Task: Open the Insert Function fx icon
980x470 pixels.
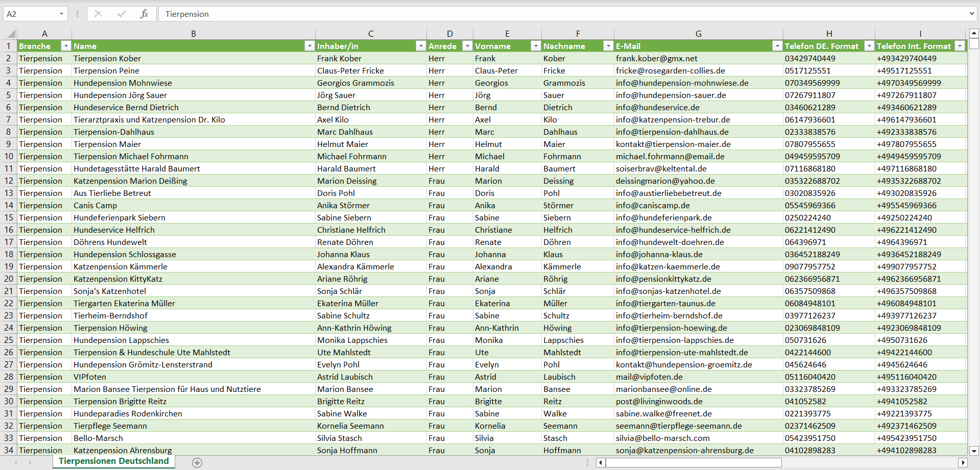Action: tap(144, 14)
